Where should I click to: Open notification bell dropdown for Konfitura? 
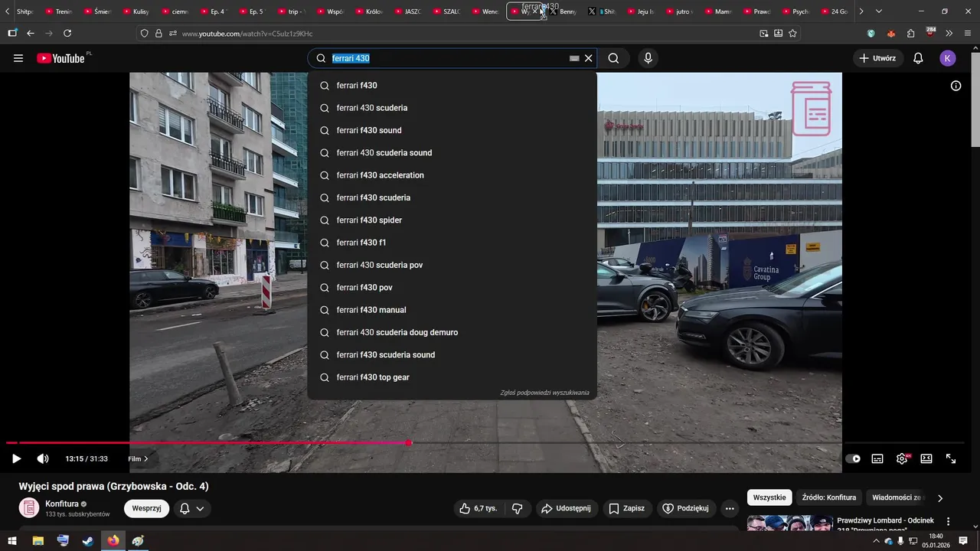(192, 508)
